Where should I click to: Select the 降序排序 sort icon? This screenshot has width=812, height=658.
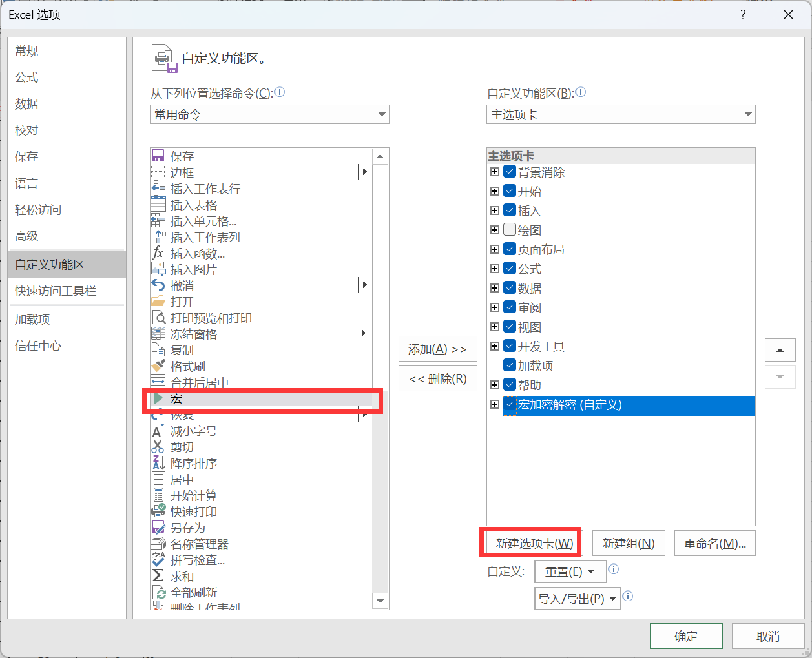point(158,463)
